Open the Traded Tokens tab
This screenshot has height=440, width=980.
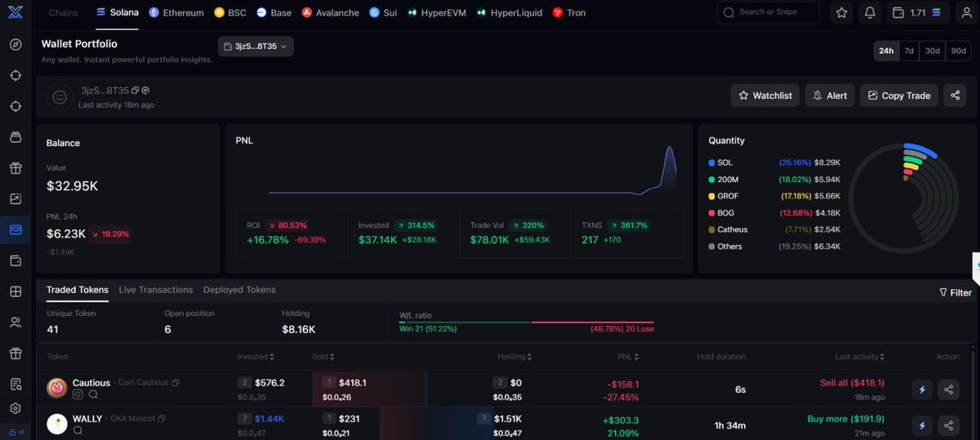coord(78,290)
